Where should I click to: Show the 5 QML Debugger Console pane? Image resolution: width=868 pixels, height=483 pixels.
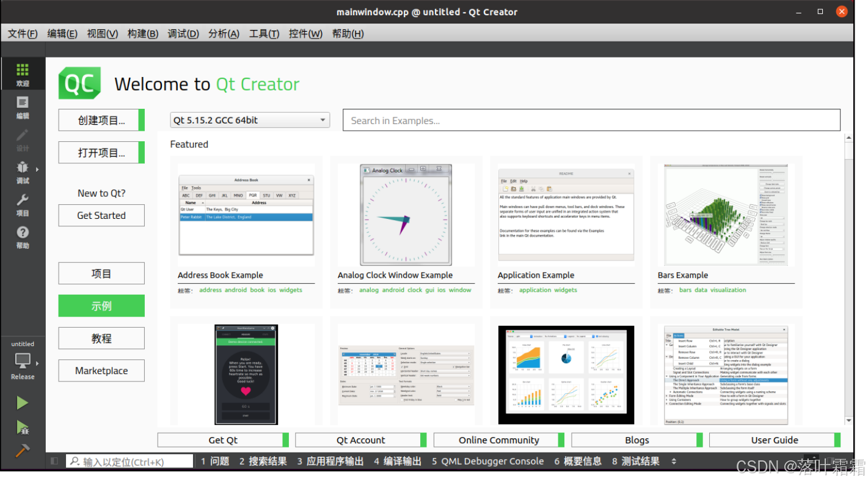(x=488, y=462)
